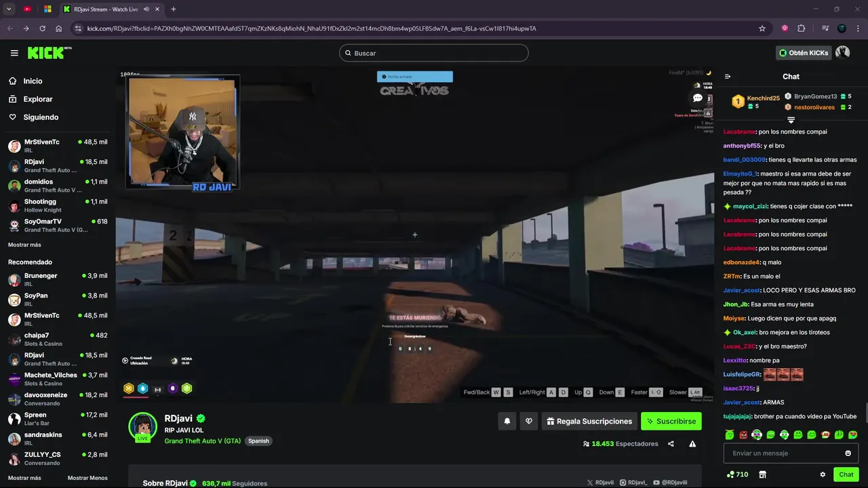Viewport: 868px width, 488px height.
Task: Click Regala Suscripciones button
Action: tap(589, 421)
